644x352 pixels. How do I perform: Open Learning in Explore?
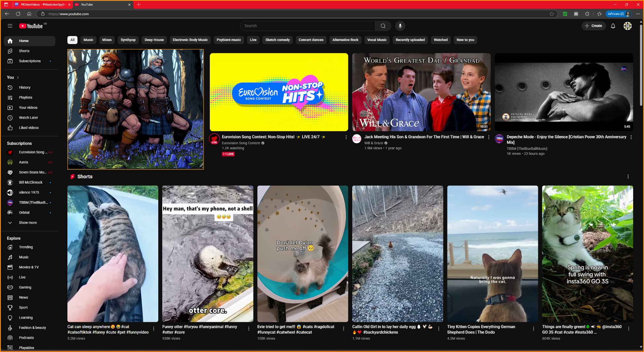pos(29,318)
